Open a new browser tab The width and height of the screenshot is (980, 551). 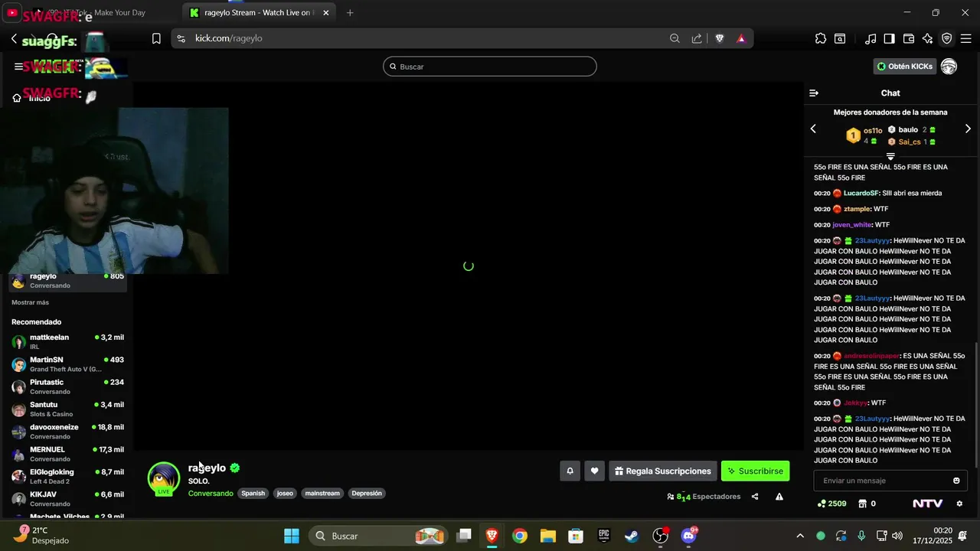tap(350, 13)
